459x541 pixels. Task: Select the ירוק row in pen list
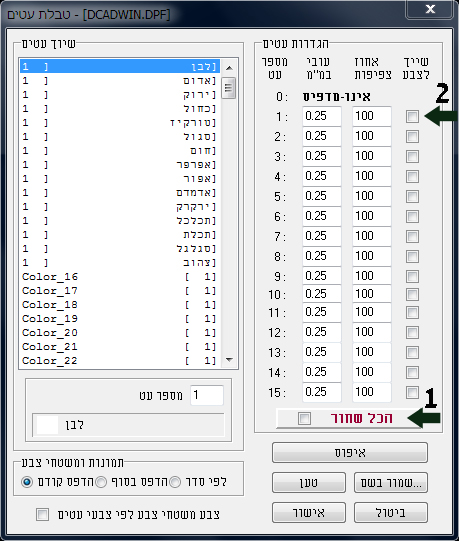[120, 94]
